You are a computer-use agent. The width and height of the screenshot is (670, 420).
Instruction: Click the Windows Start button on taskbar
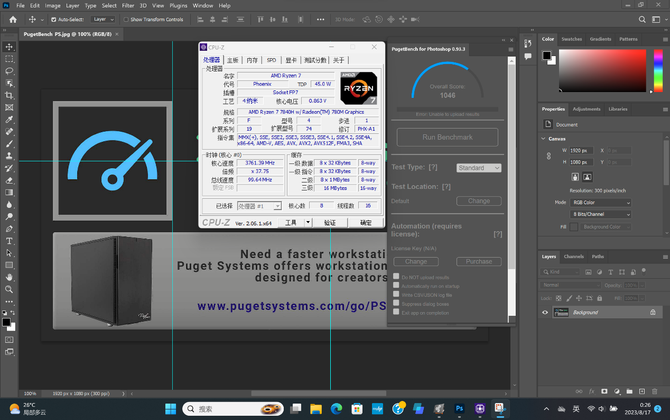coord(170,409)
